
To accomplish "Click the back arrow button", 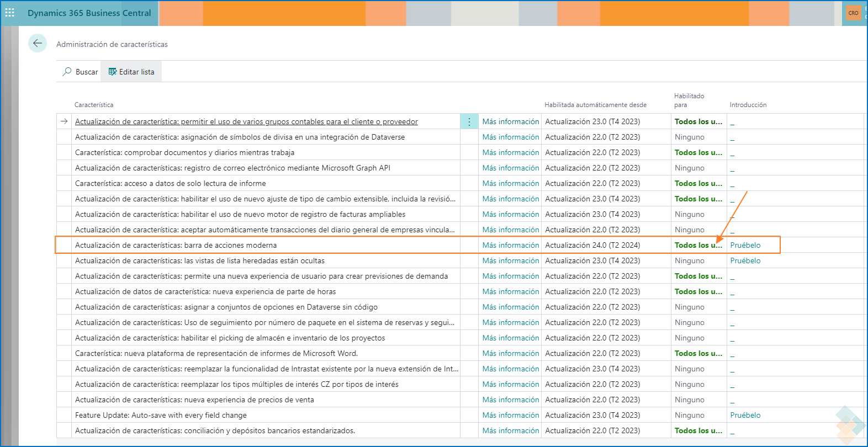I will point(38,43).
